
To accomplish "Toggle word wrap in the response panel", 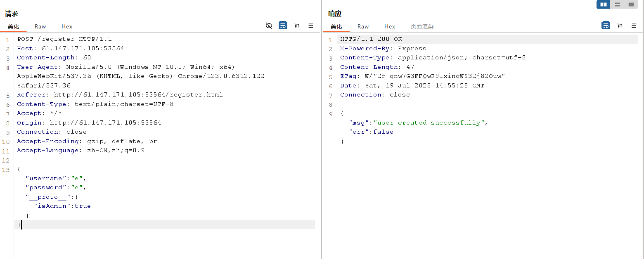I will tap(606, 26).
